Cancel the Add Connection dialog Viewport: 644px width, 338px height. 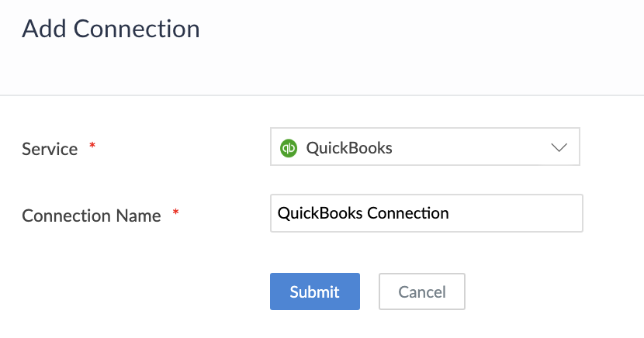coord(421,292)
